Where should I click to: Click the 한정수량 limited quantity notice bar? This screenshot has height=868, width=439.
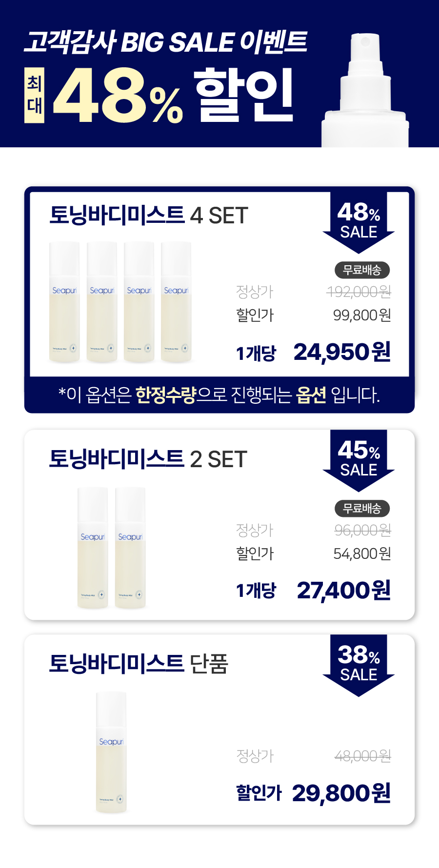[x=219, y=395]
